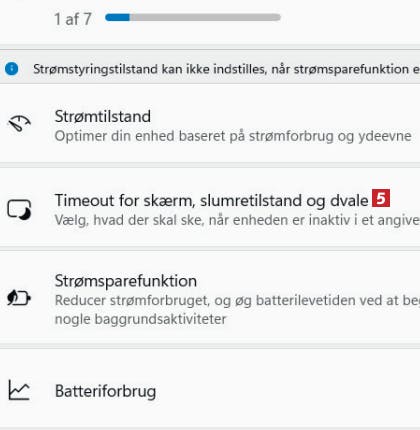
Task: Click the Strømsparefunktion battery leaf icon
Action: tap(19, 298)
